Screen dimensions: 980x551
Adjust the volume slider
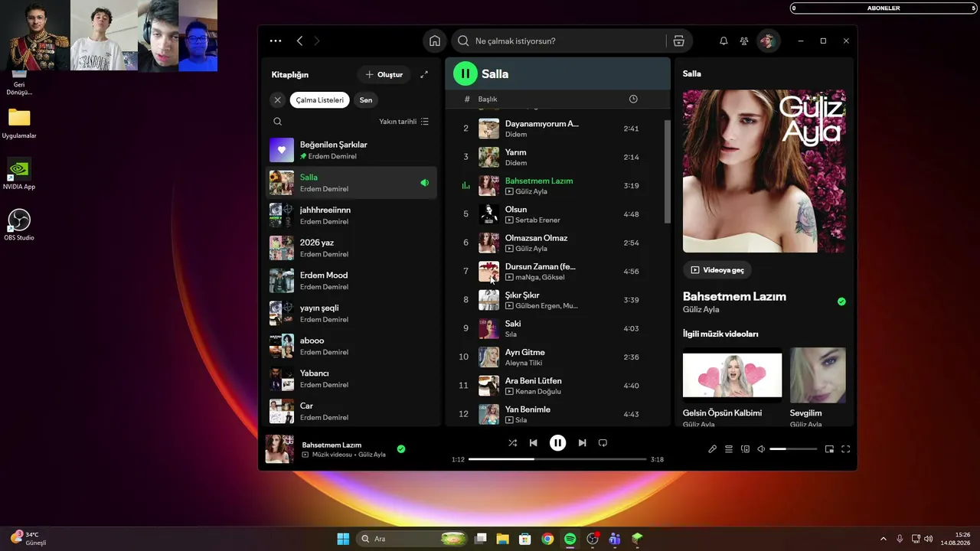pyautogui.click(x=792, y=449)
